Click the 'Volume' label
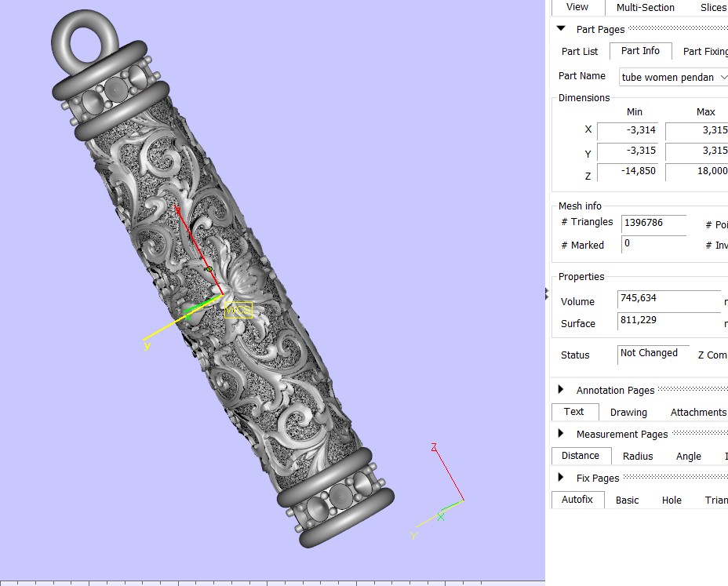 pyautogui.click(x=577, y=302)
